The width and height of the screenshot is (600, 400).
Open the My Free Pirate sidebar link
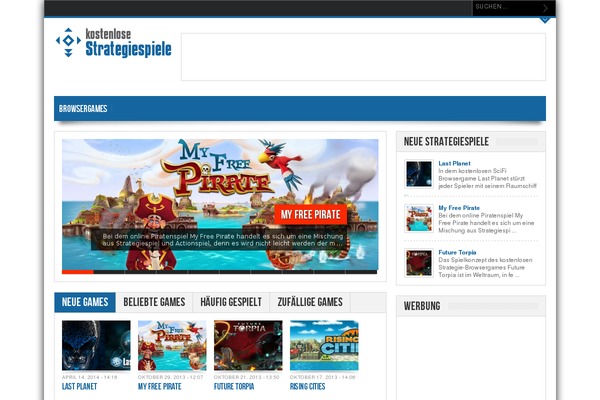pyautogui.click(x=459, y=208)
